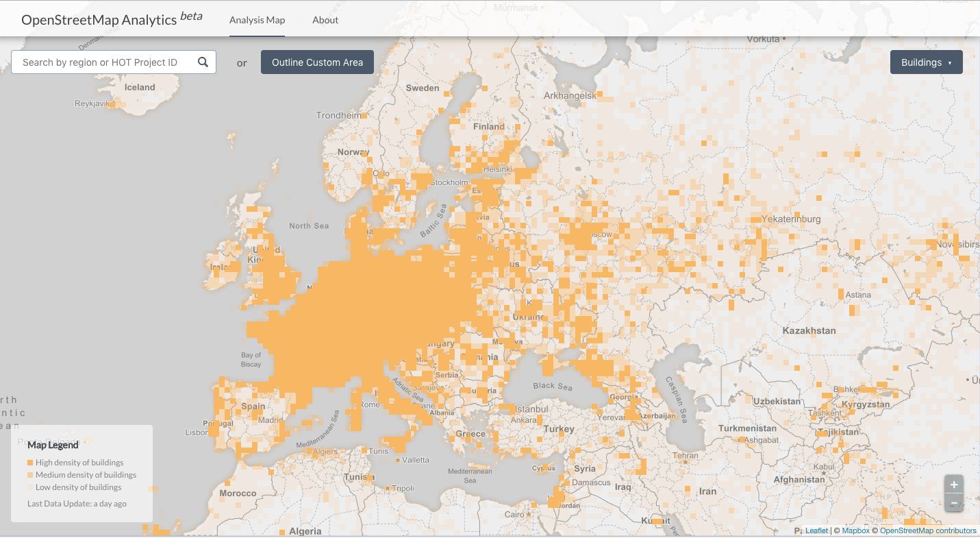Click the Outline Custom Area button
The width and height of the screenshot is (980, 538).
[x=317, y=62]
